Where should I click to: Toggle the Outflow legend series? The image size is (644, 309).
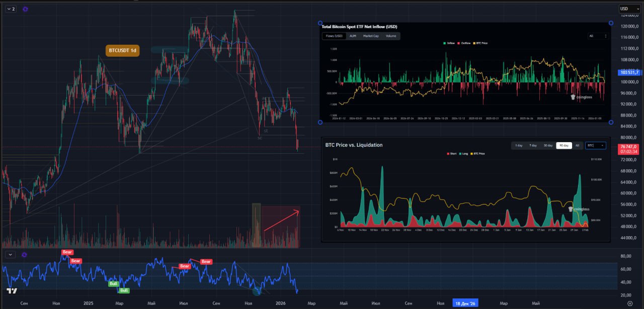tap(464, 43)
